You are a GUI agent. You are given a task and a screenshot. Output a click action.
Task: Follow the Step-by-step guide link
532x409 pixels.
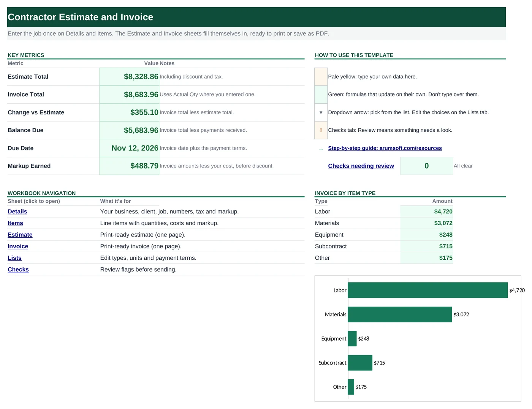385,148
